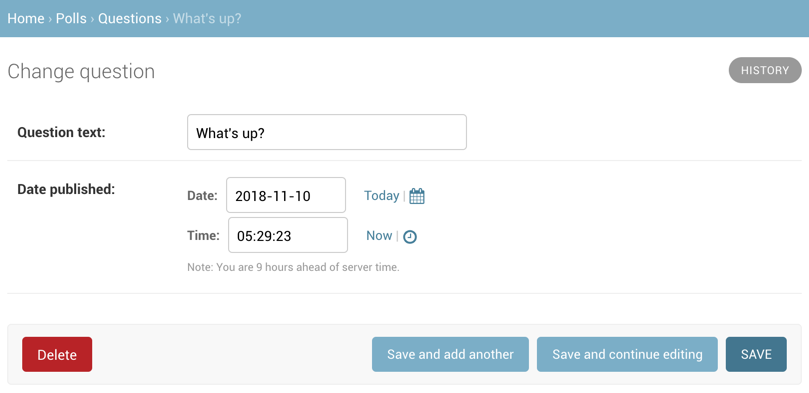Click the "Change question" page heading
Viewport: 809px width, 393px height.
coord(81,71)
